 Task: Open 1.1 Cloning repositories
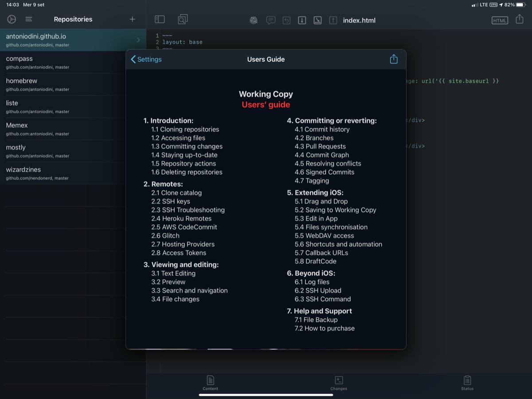pos(185,129)
